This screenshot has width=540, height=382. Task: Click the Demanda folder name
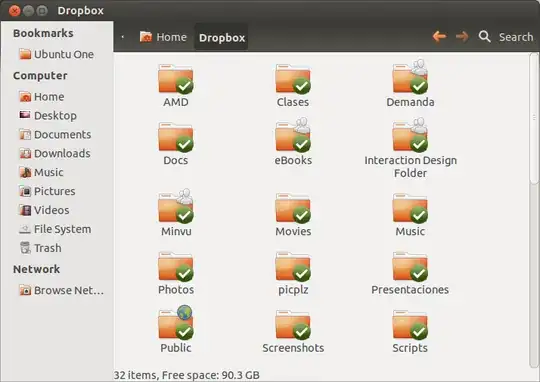410,102
